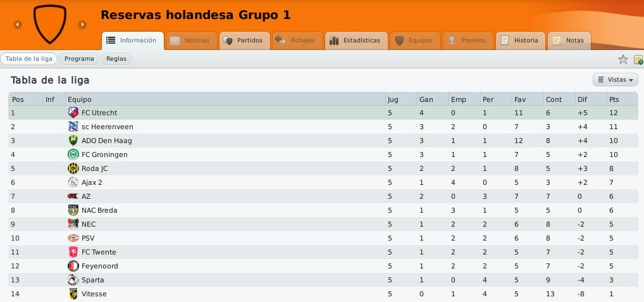Screen dimensions: 644x302
Task: Switch to the Partidos tab
Action: click(x=245, y=41)
